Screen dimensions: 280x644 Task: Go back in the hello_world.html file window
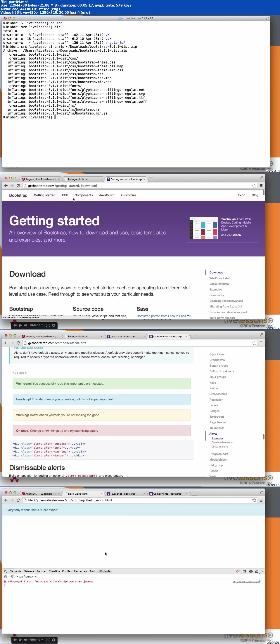[6, 500]
